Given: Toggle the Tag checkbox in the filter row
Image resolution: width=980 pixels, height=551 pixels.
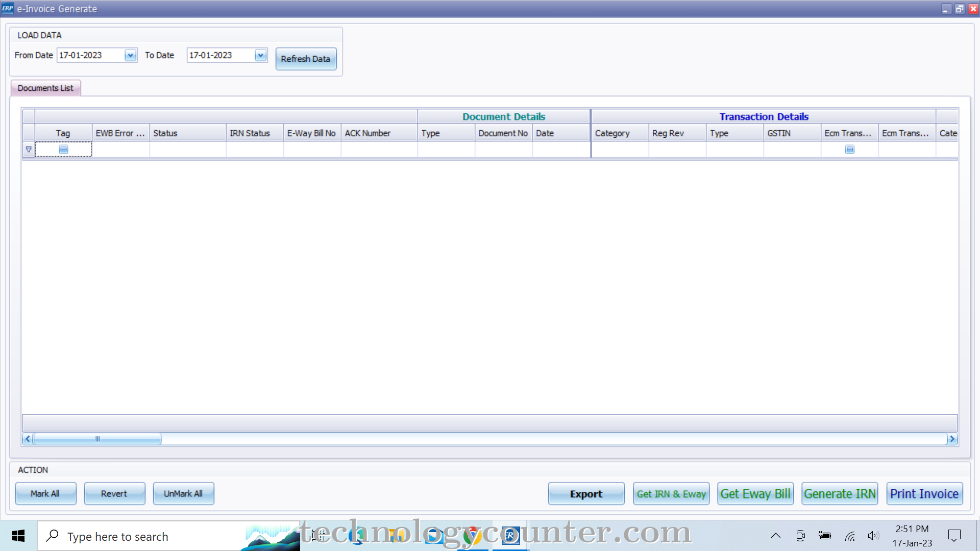Looking at the screenshot, I should 62,149.
